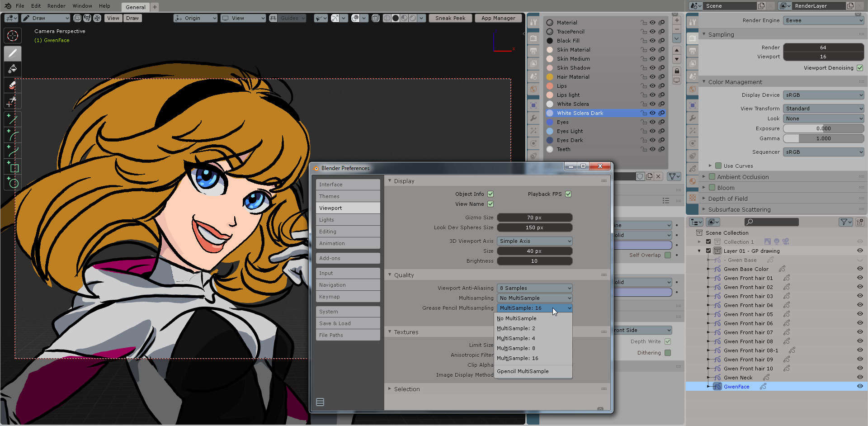
Task: Expand the Selection section
Action: click(x=390, y=389)
